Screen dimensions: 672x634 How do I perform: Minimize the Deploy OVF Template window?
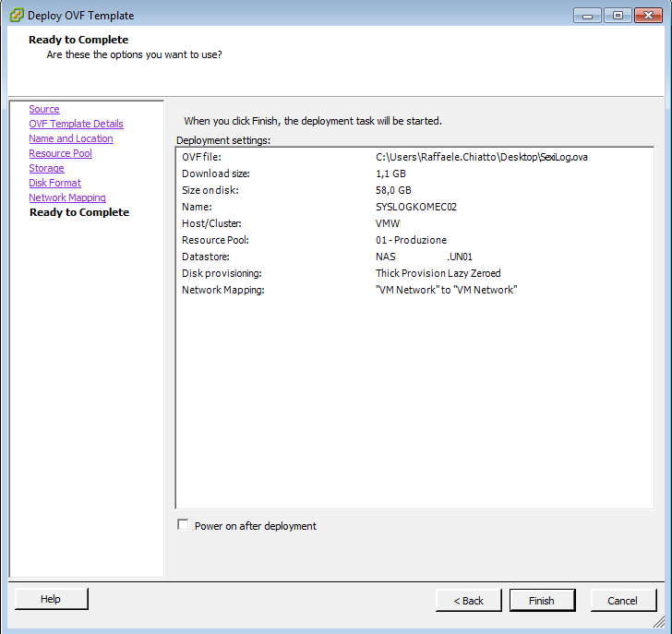coord(587,16)
